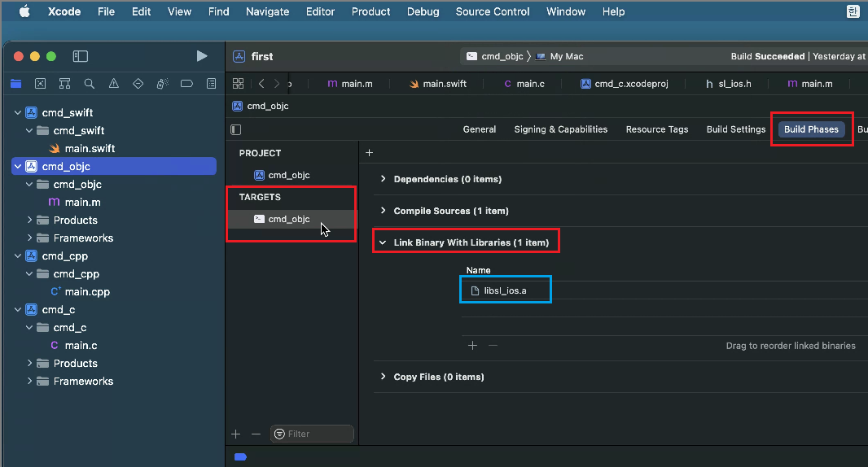This screenshot has width=868, height=467.
Task: Open the Symbol navigator icon
Action: tap(65, 84)
